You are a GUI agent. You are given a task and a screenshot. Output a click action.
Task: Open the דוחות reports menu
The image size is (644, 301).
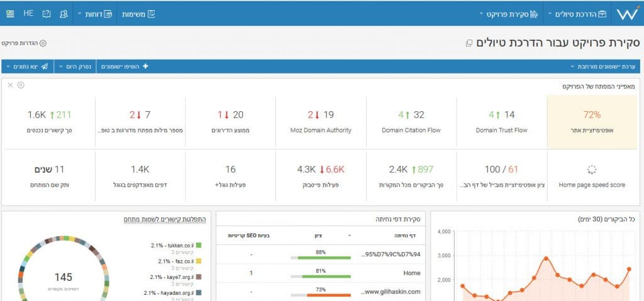point(94,14)
